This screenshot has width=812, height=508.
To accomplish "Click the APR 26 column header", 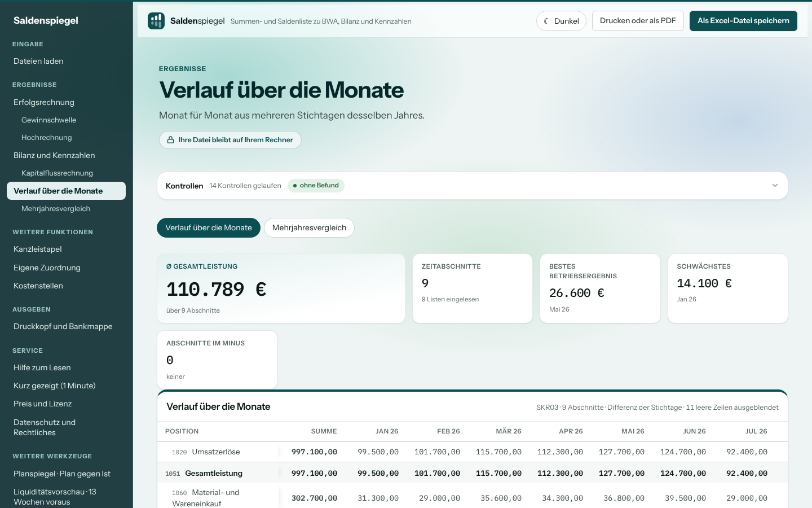I will click(571, 431).
